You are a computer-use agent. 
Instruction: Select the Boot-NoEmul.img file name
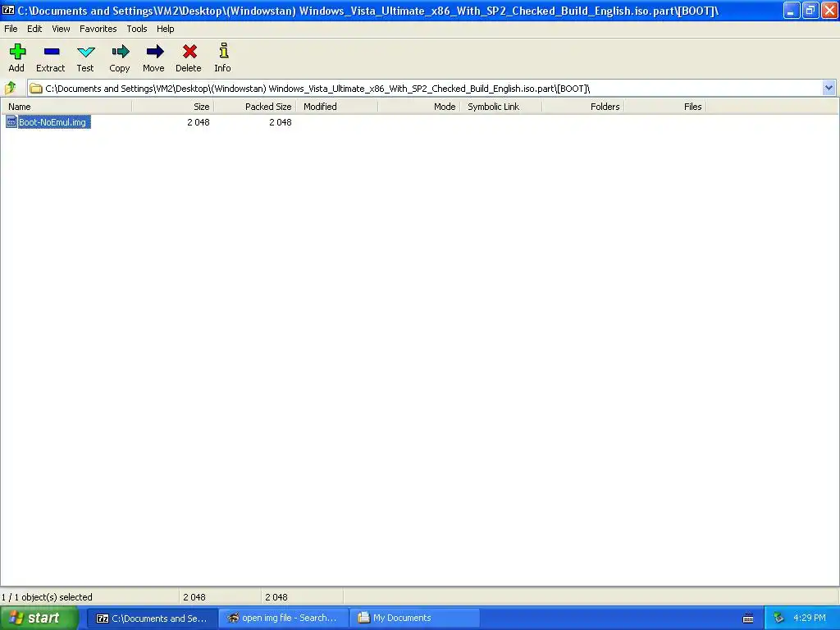point(52,122)
